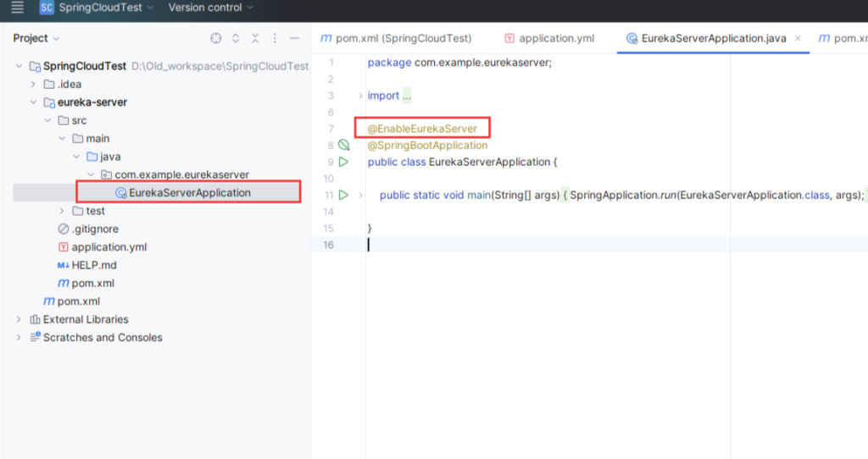Screen dimensions: 868x459
Task: Click the folded import ellipsis
Action: (407, 97)
